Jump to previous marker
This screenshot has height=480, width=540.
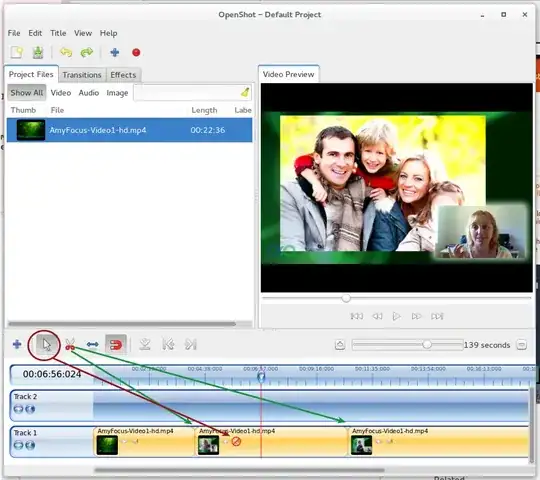[168, 344]
